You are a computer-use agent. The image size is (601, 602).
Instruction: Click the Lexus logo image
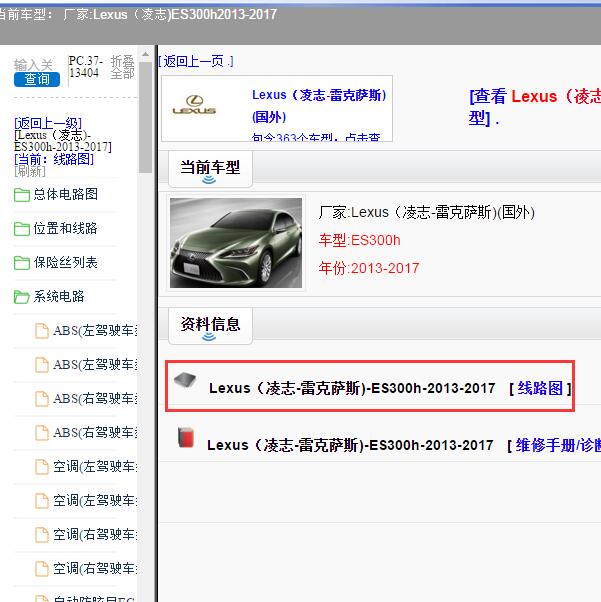[x=194, y=105]
